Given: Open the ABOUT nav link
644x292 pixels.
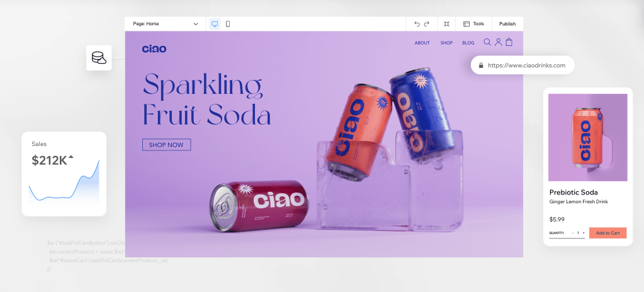Looking at the screenshot, I should coord(422,43).
